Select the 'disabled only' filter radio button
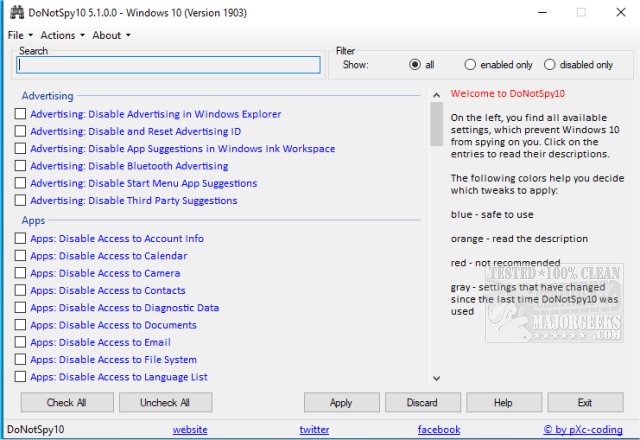The image size is (640, 440). (x=549, y=64)
